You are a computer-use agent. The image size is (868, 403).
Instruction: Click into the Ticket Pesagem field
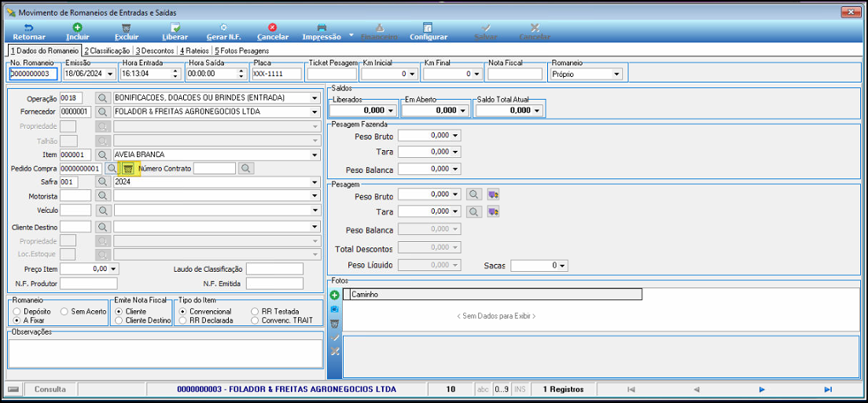(332, 74)
